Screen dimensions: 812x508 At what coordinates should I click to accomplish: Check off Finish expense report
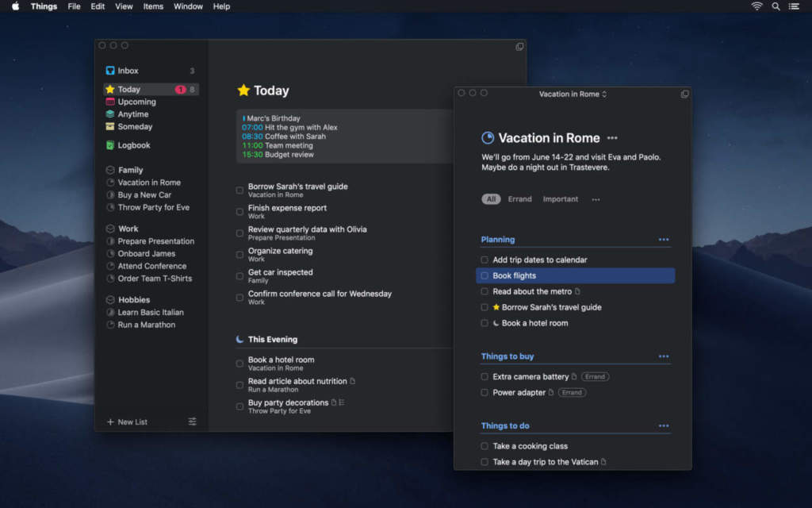pos(240,212)
